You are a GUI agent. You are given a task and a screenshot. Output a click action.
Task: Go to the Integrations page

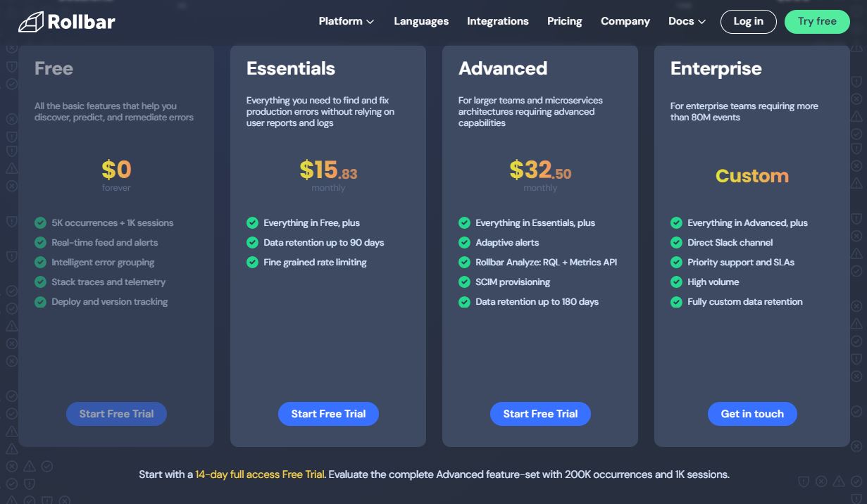[497, 21]
